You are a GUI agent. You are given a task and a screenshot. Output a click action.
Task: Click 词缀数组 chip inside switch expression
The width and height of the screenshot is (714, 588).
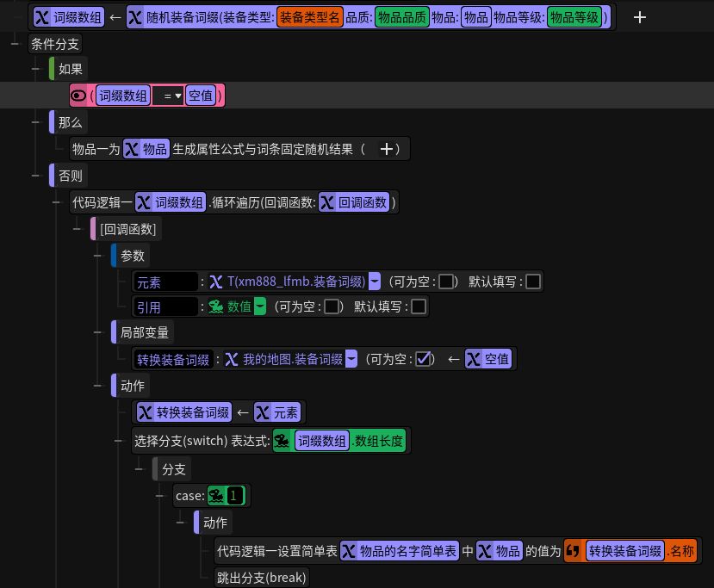coord(322,441)
